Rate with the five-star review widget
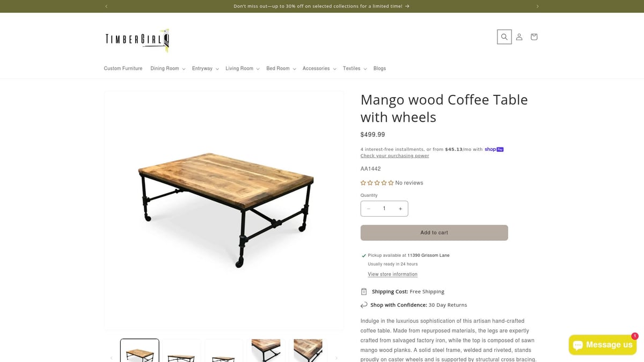 click(x=377, y=183)
